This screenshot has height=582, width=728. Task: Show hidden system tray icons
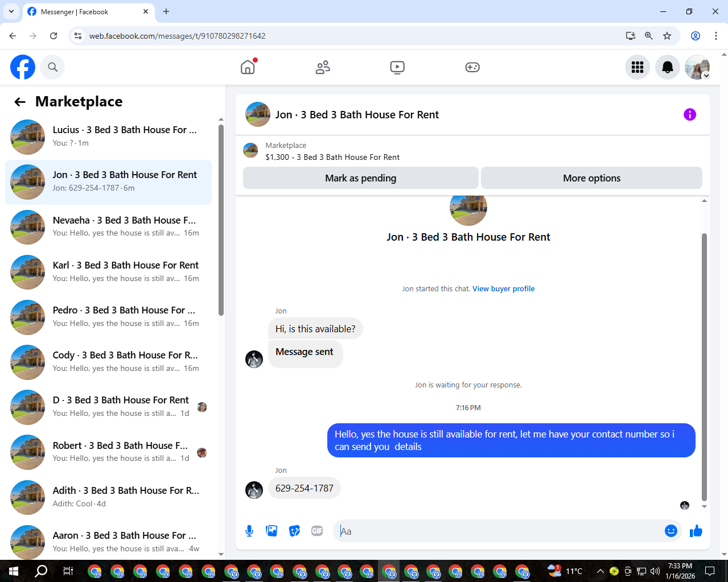pyautogui.click(x=600, y=571)
